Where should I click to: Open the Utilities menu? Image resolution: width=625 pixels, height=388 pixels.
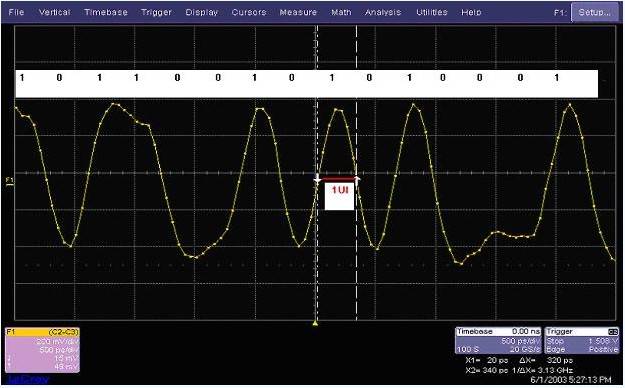[432, 12]
